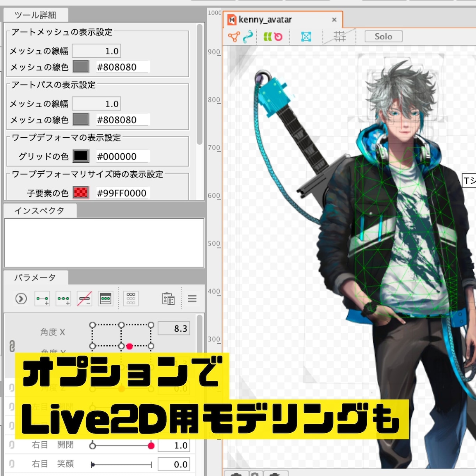476x476 pixels.
Task: Toggle link icon for 右目 開閉
Action: click(x=12, y=445)
